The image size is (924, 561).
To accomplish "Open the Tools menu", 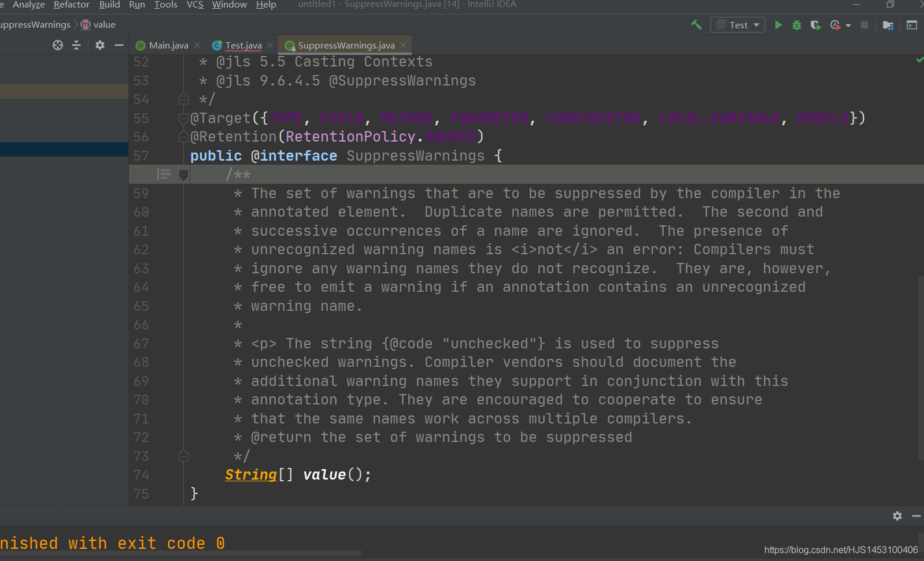I will pos(166,5).
